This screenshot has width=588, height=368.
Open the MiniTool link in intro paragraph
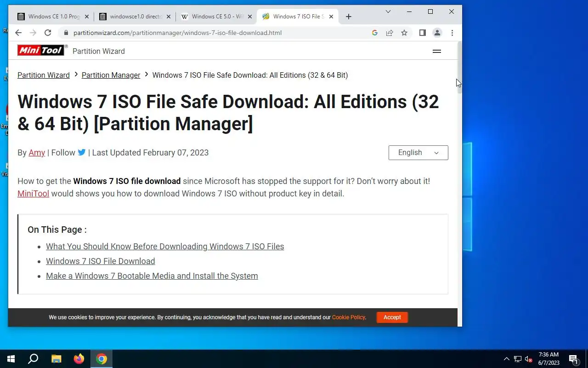click(33, 194)
